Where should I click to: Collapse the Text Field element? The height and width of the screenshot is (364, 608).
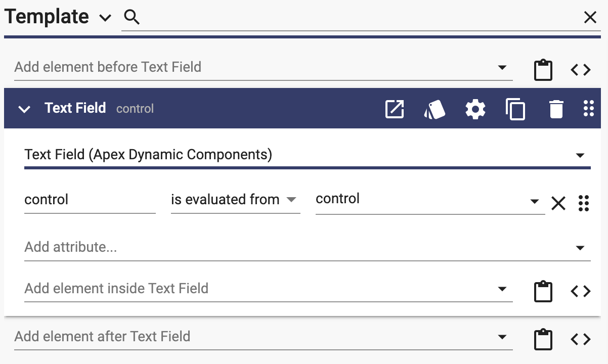pos(24,109)
